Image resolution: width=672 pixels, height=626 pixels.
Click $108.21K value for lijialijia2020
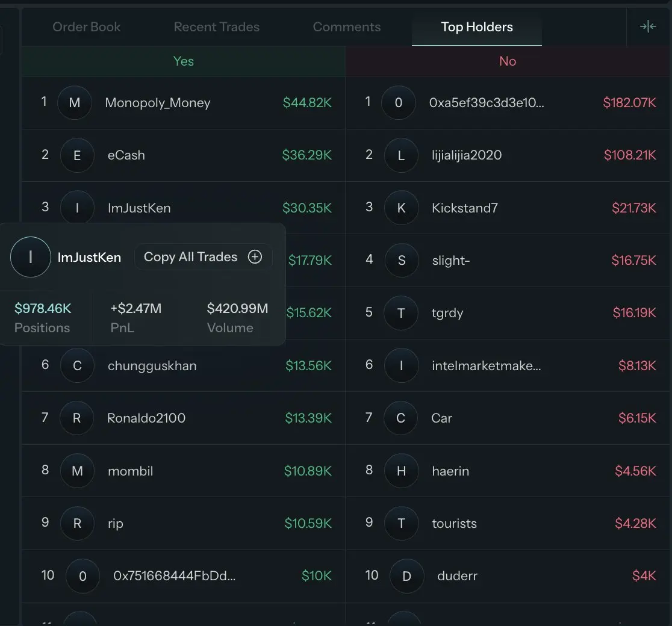click(630, 155)
